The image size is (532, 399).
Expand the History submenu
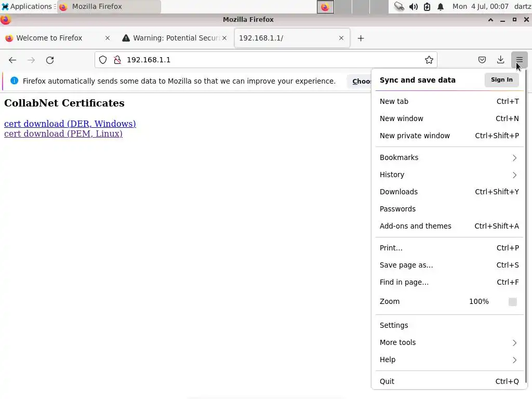tap(449, 175)
